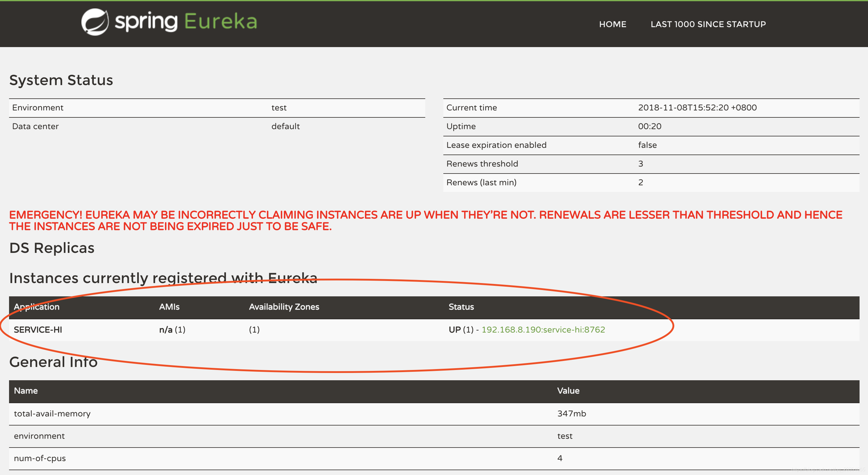Click the spring Eureka brand text
868x475 pixels.
tap(186, 22)
